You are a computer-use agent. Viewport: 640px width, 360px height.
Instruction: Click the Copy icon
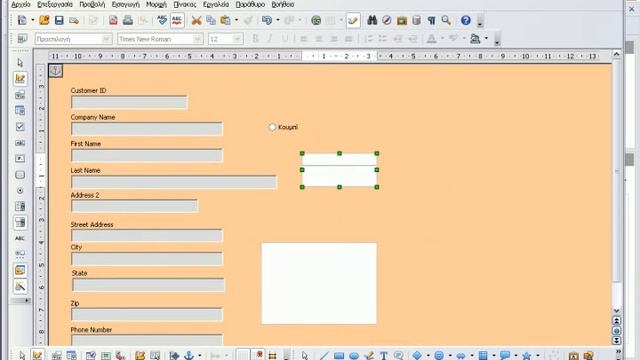[x=211, y=20]
